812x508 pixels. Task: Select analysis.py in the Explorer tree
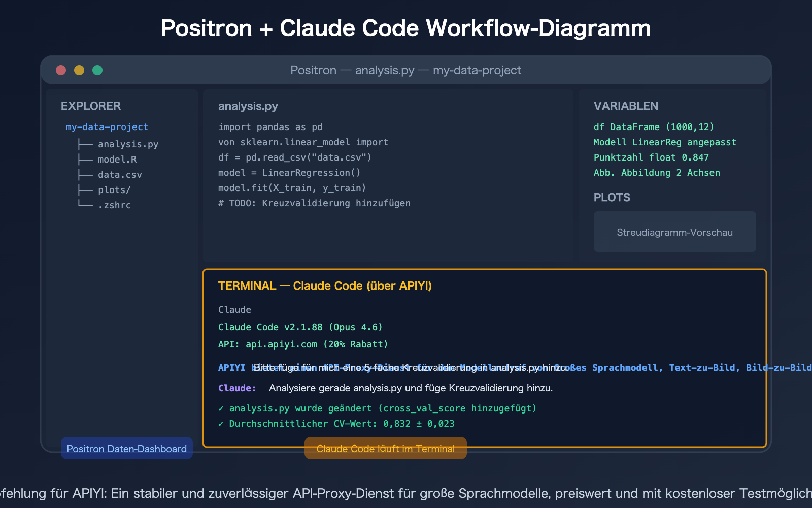coord(128,144)
